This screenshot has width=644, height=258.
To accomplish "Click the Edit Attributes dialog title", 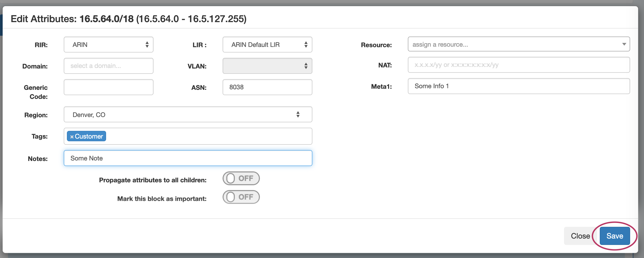I will point(128,19).
